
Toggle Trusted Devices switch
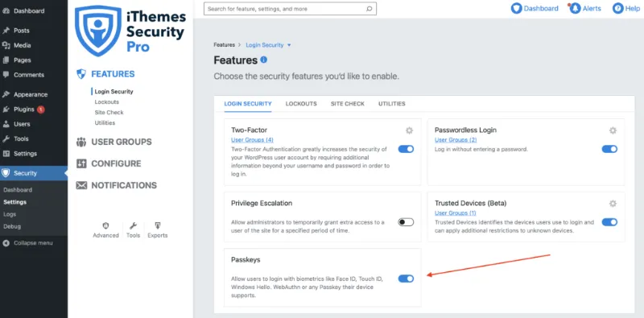point(609,222)
